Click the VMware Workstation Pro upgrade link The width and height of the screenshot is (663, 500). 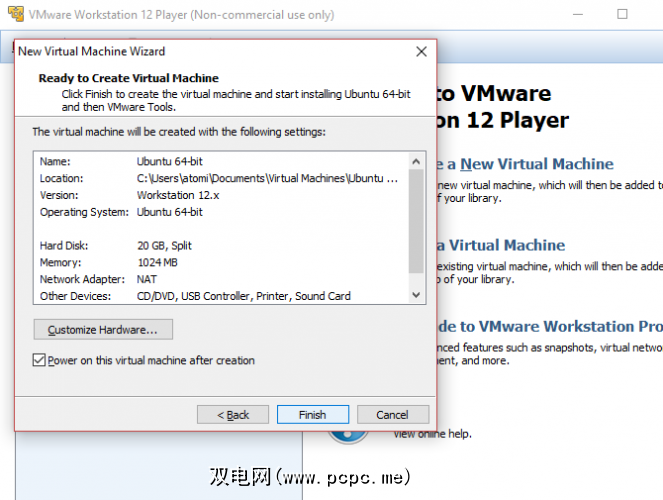550,326
